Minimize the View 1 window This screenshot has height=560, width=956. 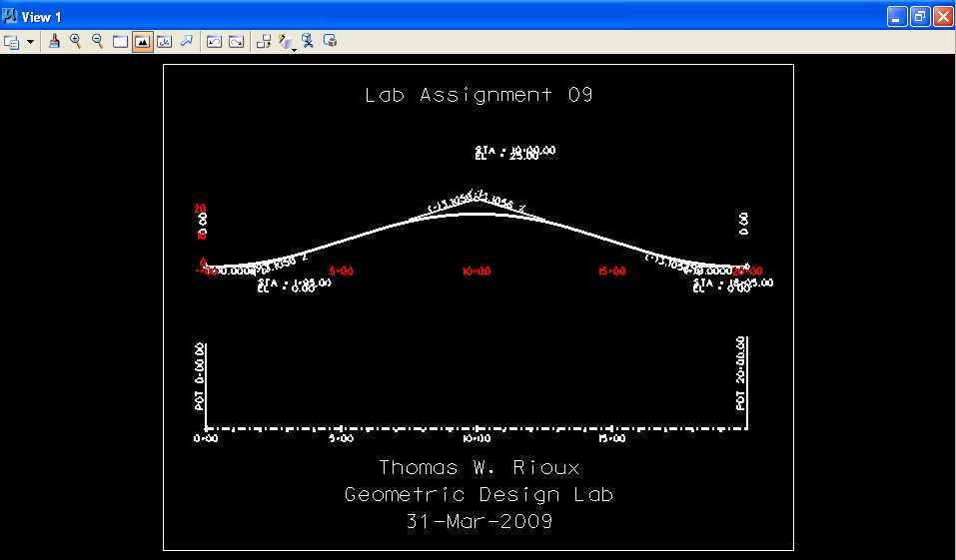coord(897,17)
